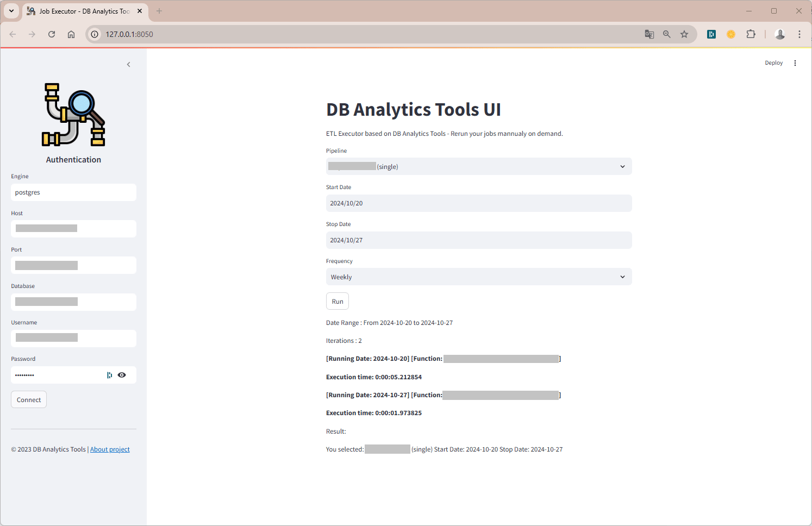Open a new browser tab
This screenshot has height=526, width=812.
(x=159, y=11)
